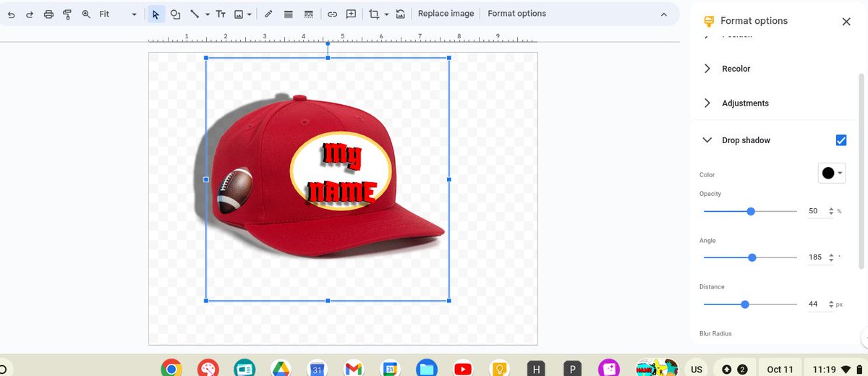
Task: Click the Redo arrow in the toolbar
Action: pyautogui.click(x=30, y=14)
